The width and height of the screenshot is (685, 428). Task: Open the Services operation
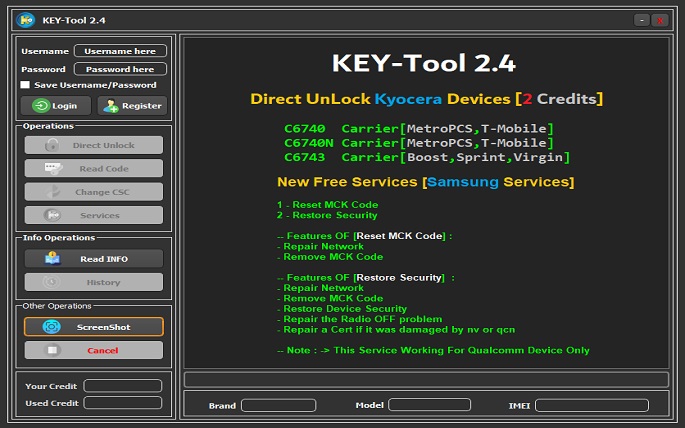pyautogui.click(x=94, y=215)
